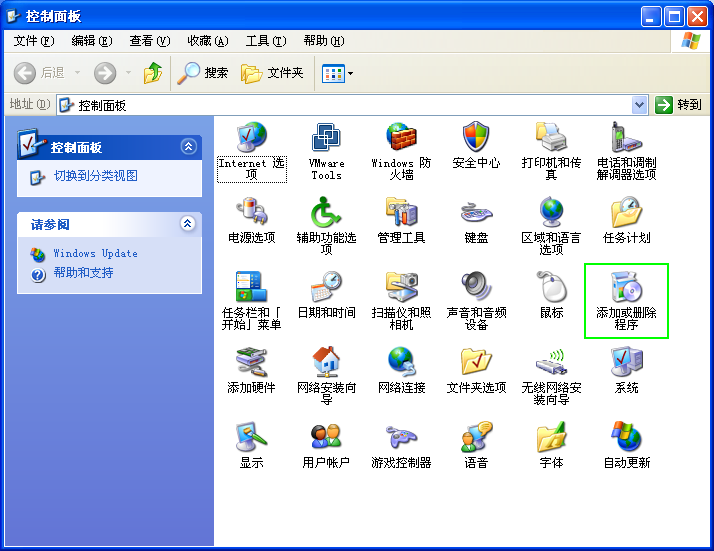
Task: Click the 文件夹 toolbar button
Action: [x=272, y=73]
